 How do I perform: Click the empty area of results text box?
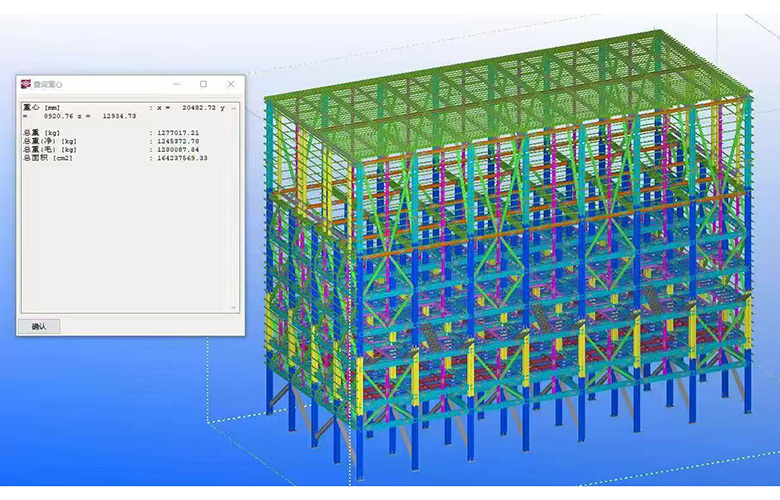point(120,240)
